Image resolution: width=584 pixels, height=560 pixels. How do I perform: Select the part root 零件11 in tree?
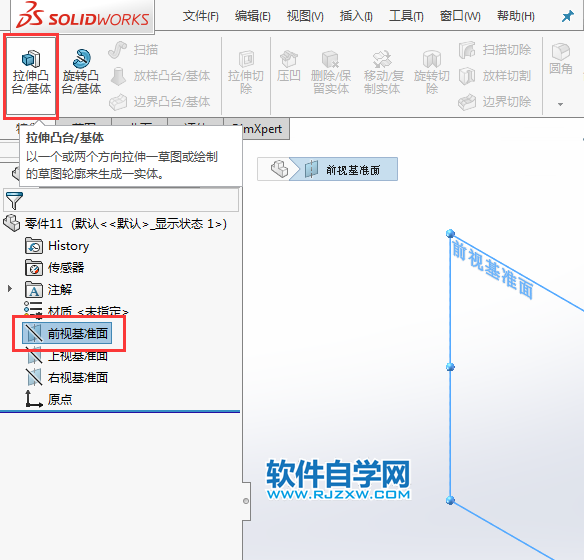point(115,224)
